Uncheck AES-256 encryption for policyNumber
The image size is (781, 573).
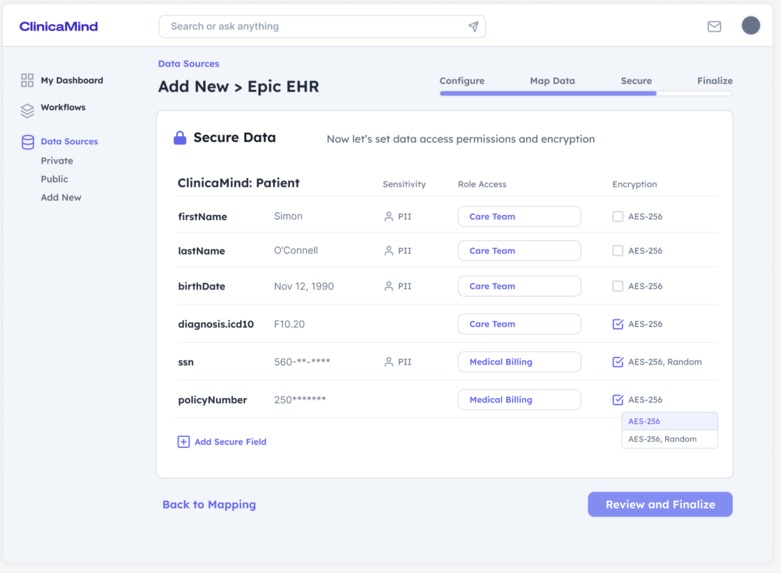618,400
